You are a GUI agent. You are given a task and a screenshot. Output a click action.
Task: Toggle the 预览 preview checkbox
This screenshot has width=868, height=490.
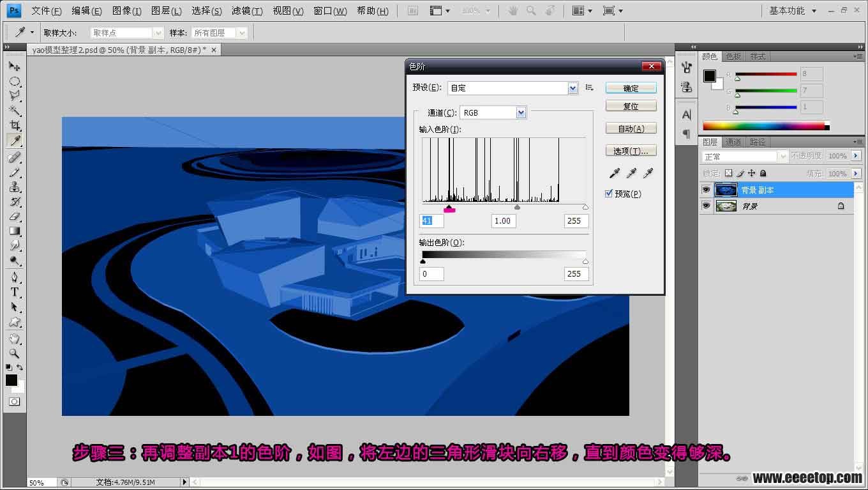point(609,194)
